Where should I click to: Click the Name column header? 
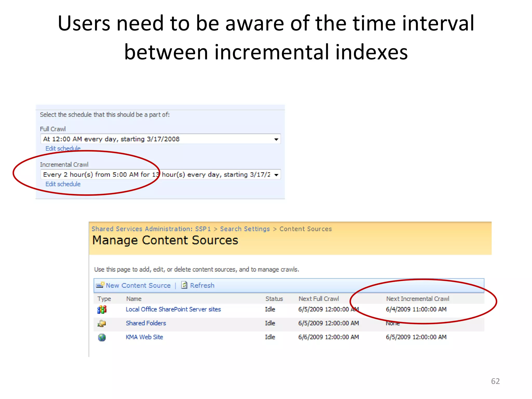pyautogui.click(x=134, y=299)
